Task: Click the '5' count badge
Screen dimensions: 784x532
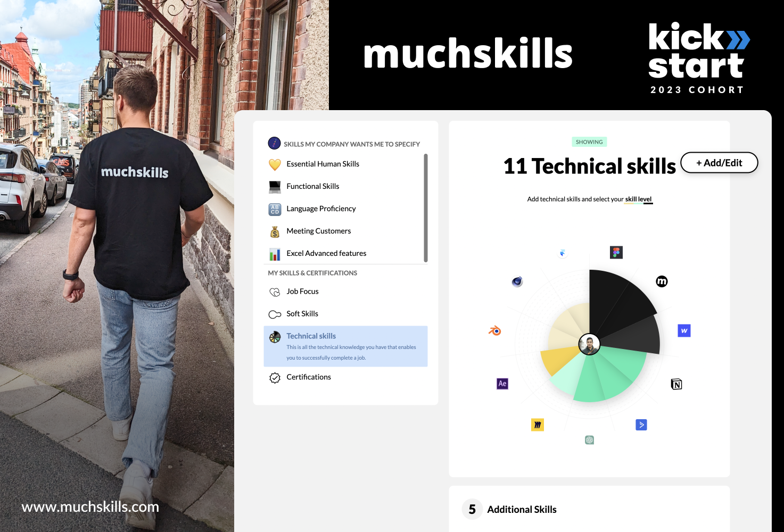Action: click(472, 509)
